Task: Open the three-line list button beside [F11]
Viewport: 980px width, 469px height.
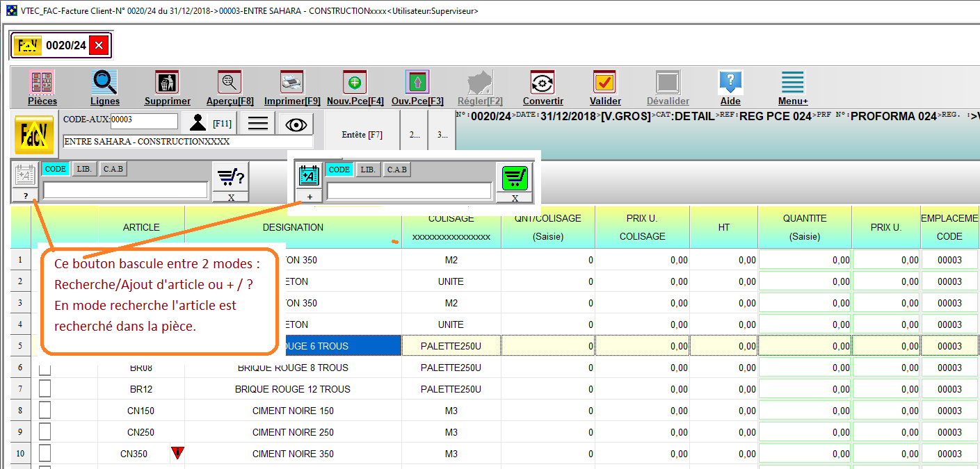Action: [x=258, y=124]
